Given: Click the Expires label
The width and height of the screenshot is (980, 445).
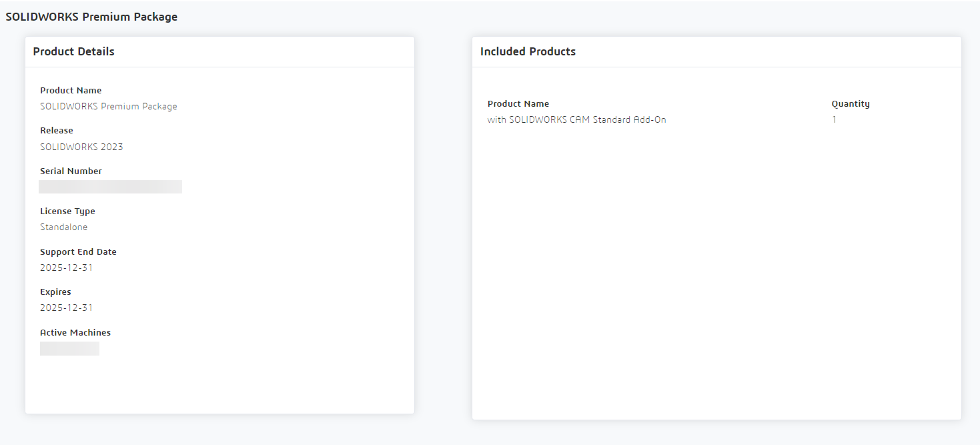Looking at the screenshot, I should point(55,292).
